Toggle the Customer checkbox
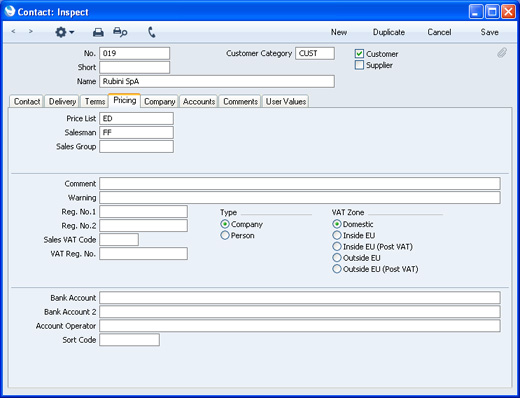 coord(359,54)
